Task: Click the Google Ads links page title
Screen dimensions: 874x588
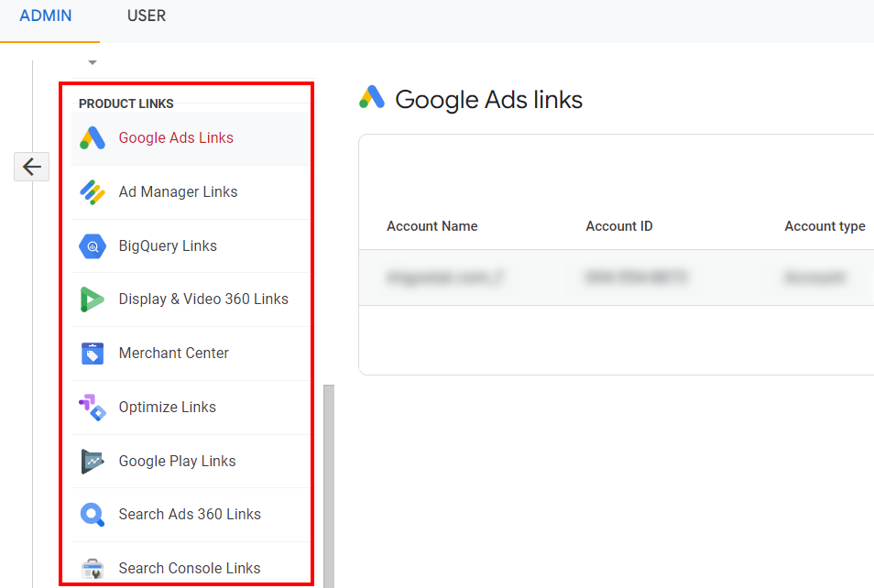Action: 488,100
